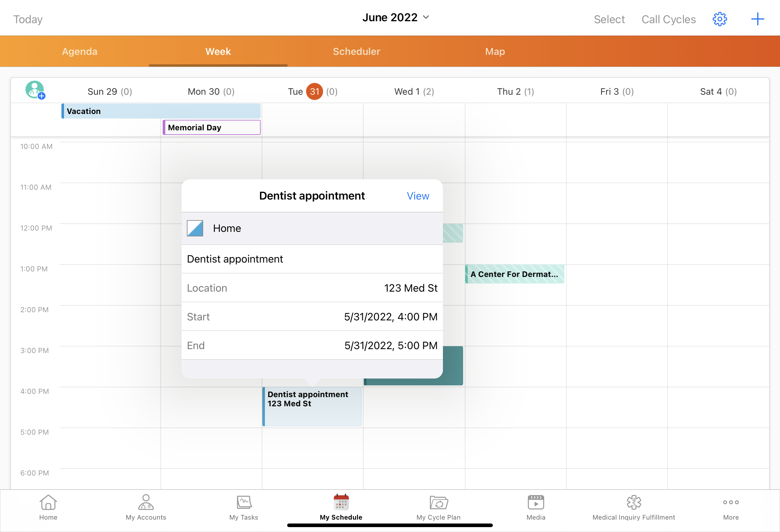780x532 pixels.
Task: Tap the Home icon in bottom bar
Action: [48, 507]
